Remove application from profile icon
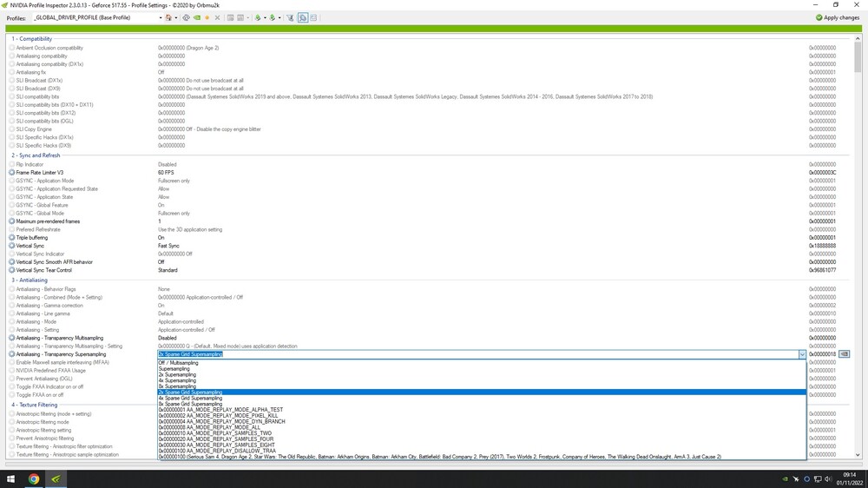Image resolution: width=868 pixels, height=488 pixels. (240, 17)
